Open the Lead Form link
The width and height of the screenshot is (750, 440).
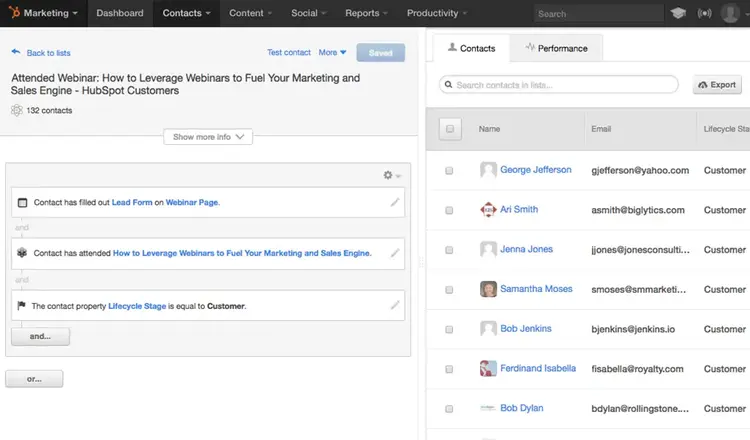pyautogui.click(x=132, y=202)
